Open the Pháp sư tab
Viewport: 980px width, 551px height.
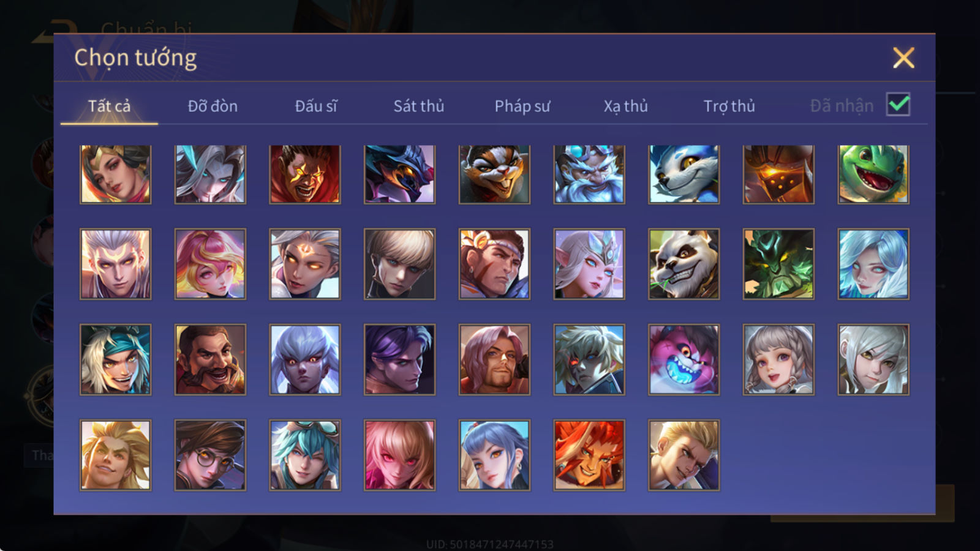pos(522,106)
